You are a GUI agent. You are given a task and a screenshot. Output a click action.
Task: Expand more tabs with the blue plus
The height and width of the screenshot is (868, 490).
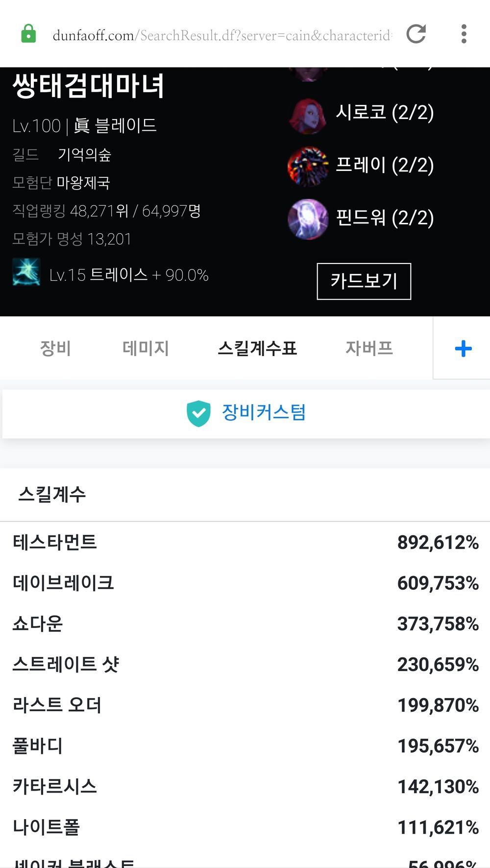click(x=463, y=349)
